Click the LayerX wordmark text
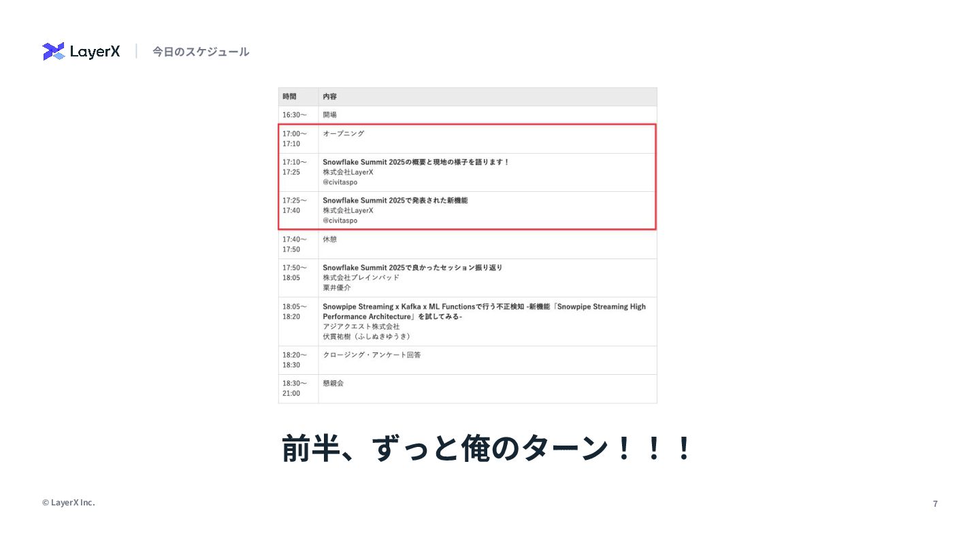This screenshot has height=551, width=980. [95, 52]
